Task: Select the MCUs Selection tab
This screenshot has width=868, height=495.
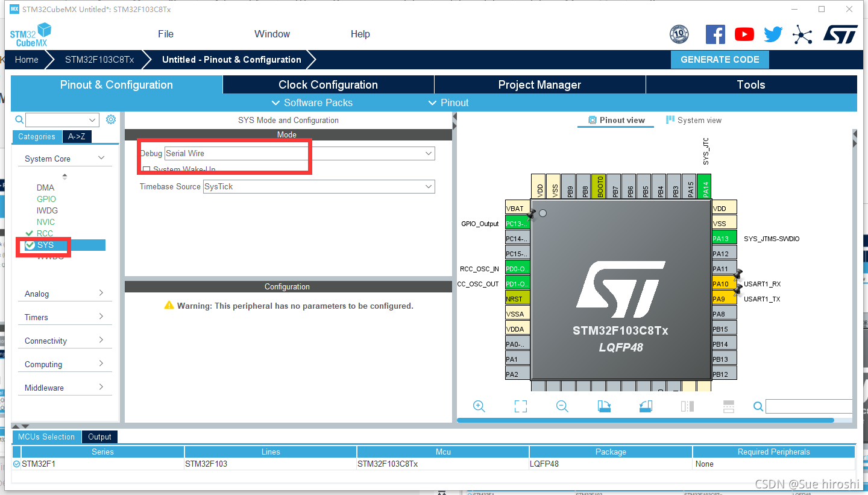Action: (x=46, y=437)
